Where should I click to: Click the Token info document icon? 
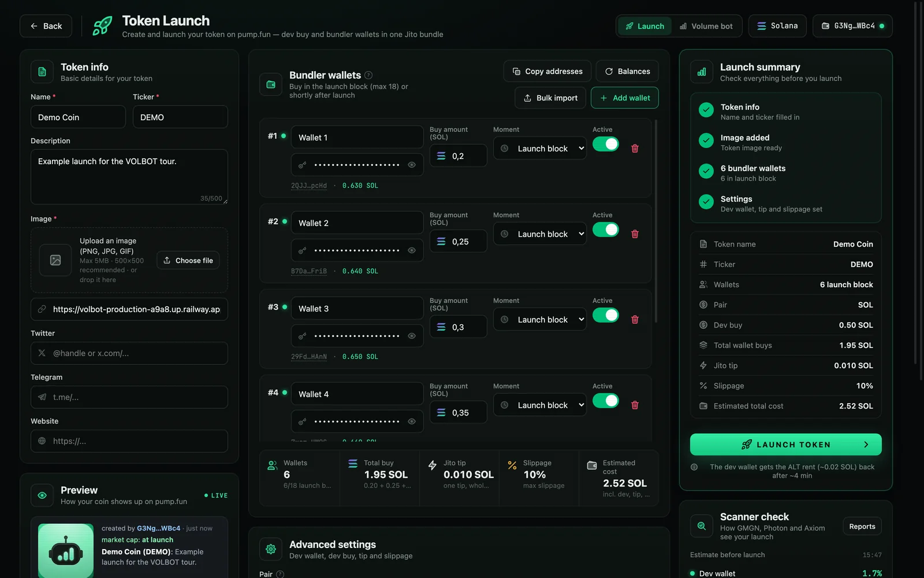point(42,72)
